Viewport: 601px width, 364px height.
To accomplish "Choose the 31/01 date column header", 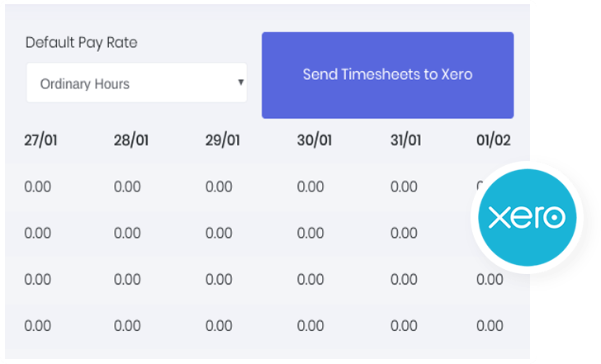I will (407, 140).
